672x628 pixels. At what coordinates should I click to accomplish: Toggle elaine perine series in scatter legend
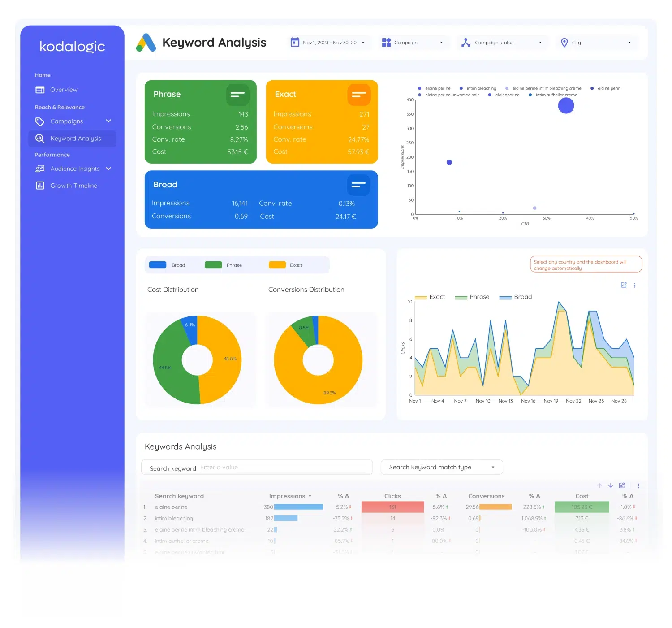(434, 88)
